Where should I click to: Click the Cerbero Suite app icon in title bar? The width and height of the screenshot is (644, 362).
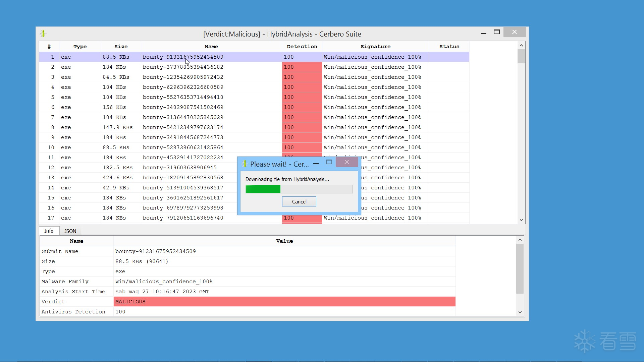point(43,34)
